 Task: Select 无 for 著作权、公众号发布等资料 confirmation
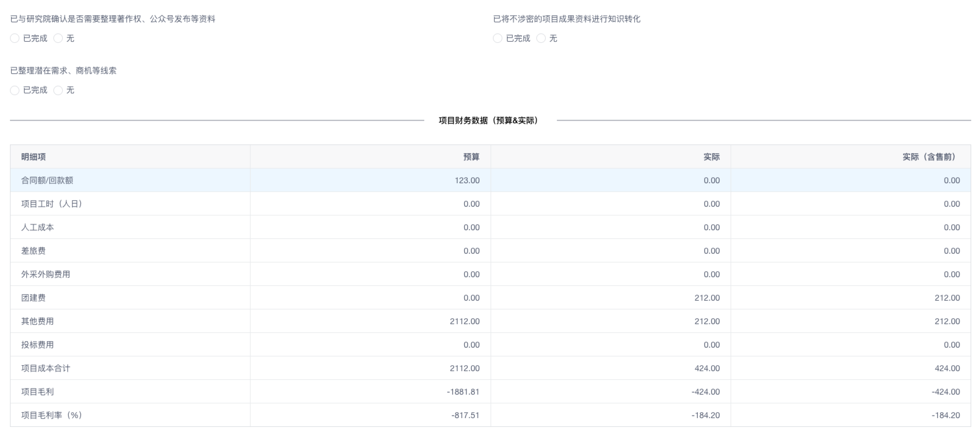(x=58, y=39)
